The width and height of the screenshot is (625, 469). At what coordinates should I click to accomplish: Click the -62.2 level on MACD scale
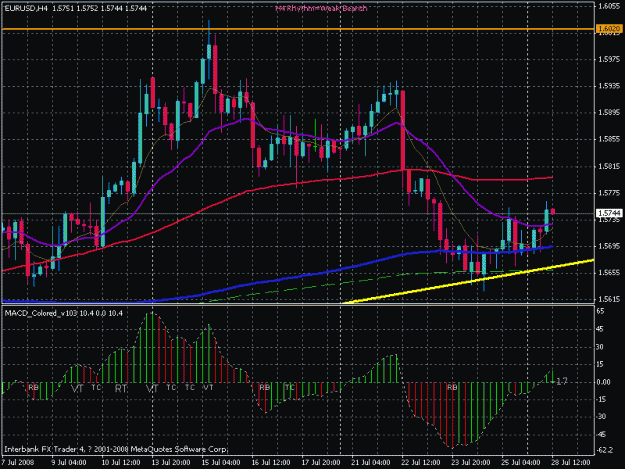[x=605, y=450]
